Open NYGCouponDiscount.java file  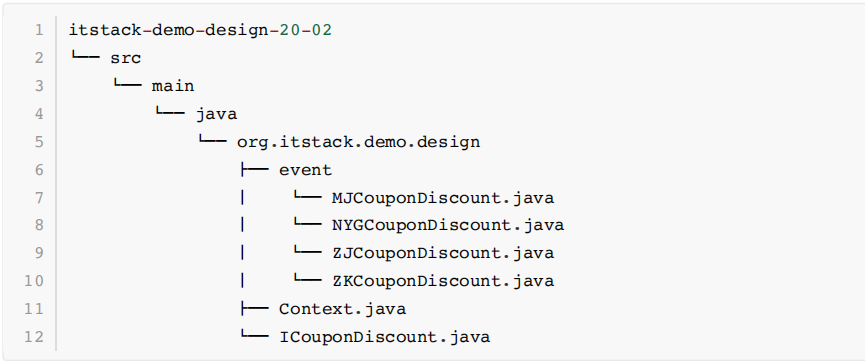(x=448, y=225)
